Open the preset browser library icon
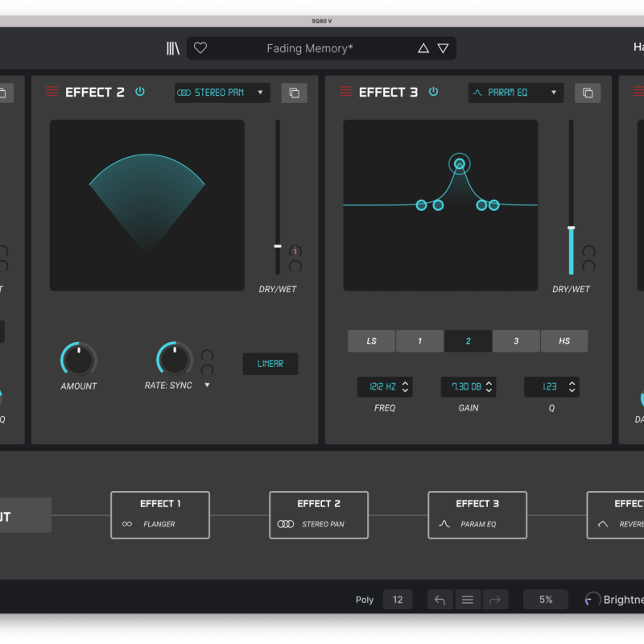The image size is (644, 644). (173, 48)
